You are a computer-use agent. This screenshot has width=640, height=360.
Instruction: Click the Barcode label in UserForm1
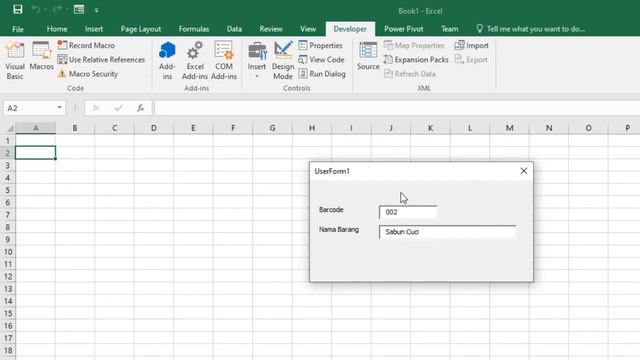(x=331, y=210)
